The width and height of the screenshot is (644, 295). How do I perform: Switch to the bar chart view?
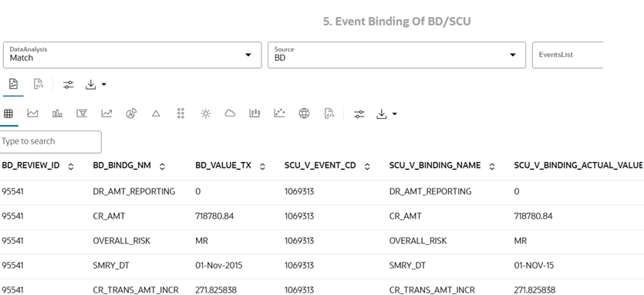coord(58,114)
